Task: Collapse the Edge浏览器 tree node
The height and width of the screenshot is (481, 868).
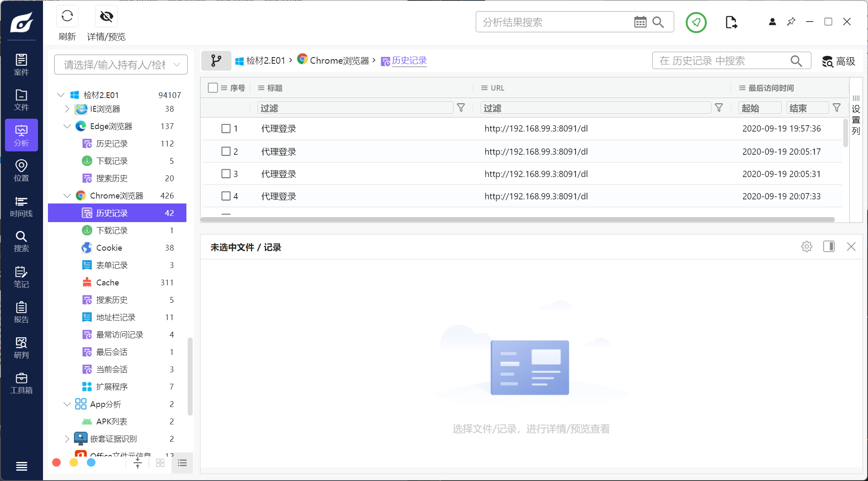Action: (x=67, y=126)
